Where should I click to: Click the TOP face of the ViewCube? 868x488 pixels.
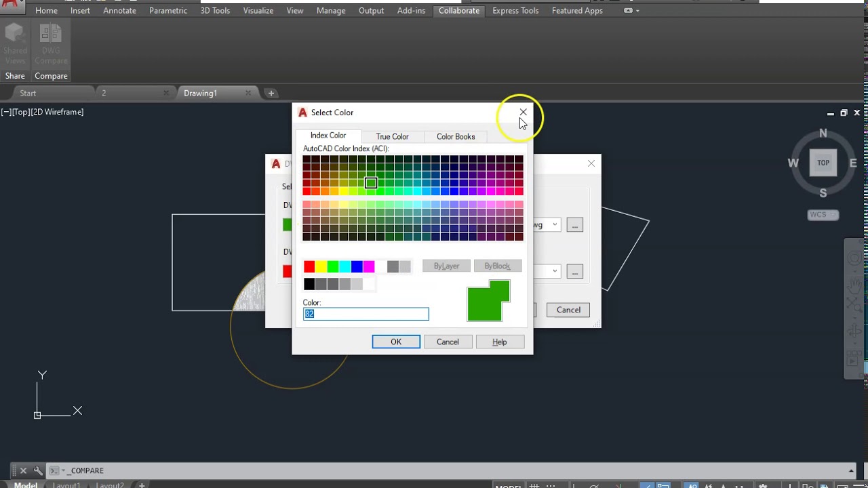823,163
